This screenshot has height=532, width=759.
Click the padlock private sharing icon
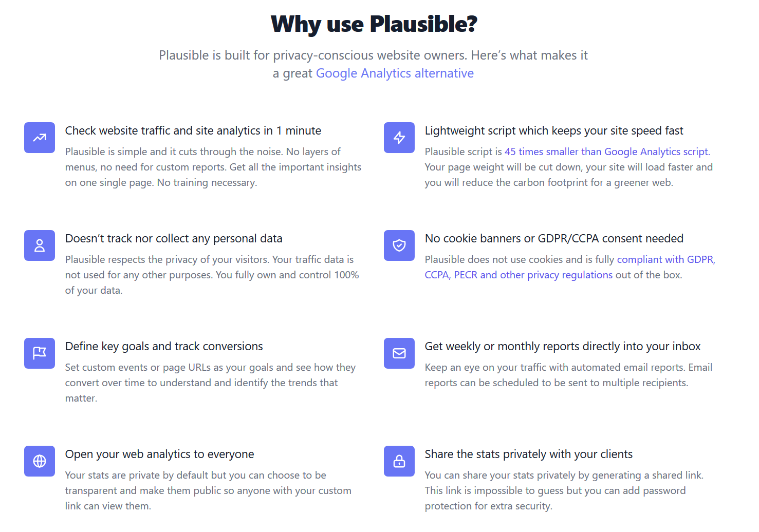pyautogui.click(x=399, y=461)
